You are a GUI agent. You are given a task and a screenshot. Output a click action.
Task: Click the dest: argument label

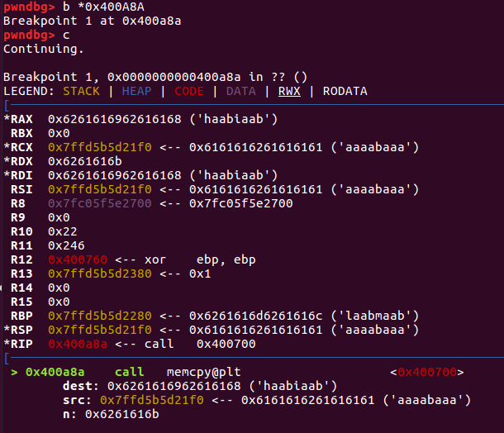coord(80,386)
